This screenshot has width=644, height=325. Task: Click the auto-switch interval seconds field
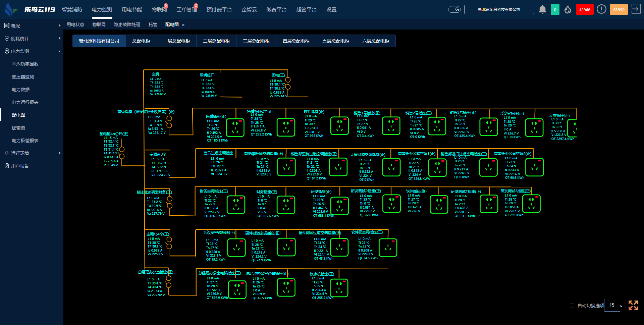pos(612,305)
